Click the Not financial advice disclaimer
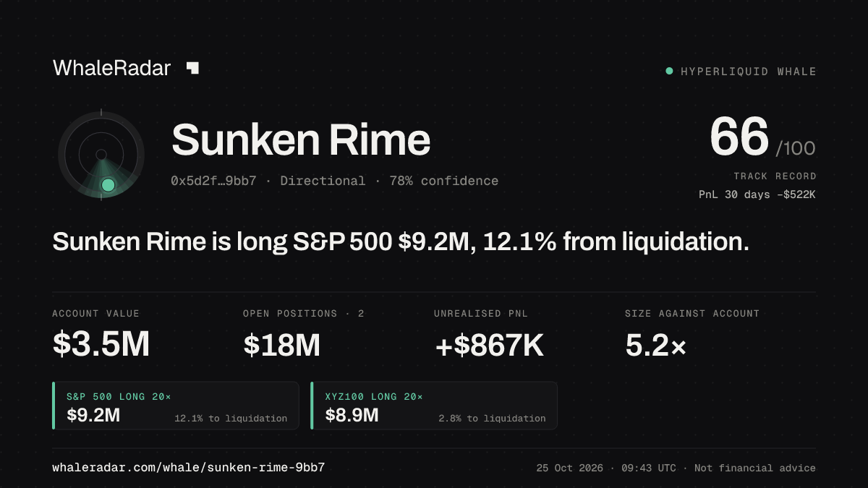Viewport: 868px width, 488px height. [755, 468]
